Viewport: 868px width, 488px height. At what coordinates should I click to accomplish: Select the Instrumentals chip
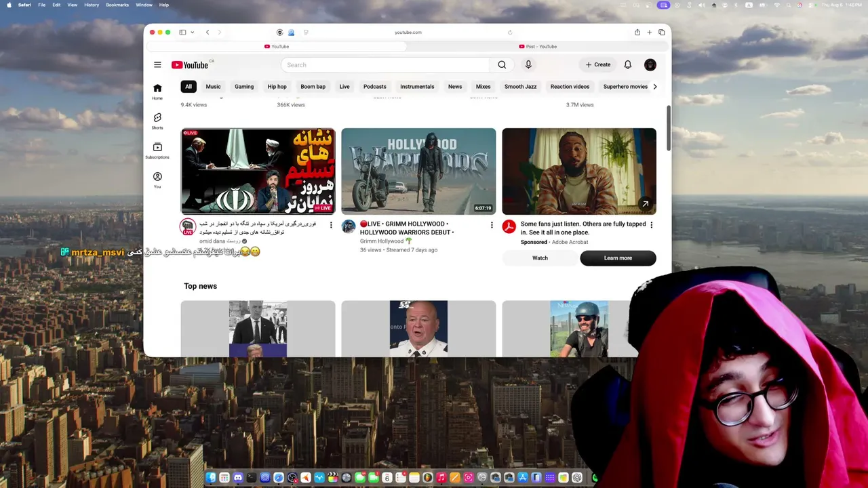[x=417, y=87]
